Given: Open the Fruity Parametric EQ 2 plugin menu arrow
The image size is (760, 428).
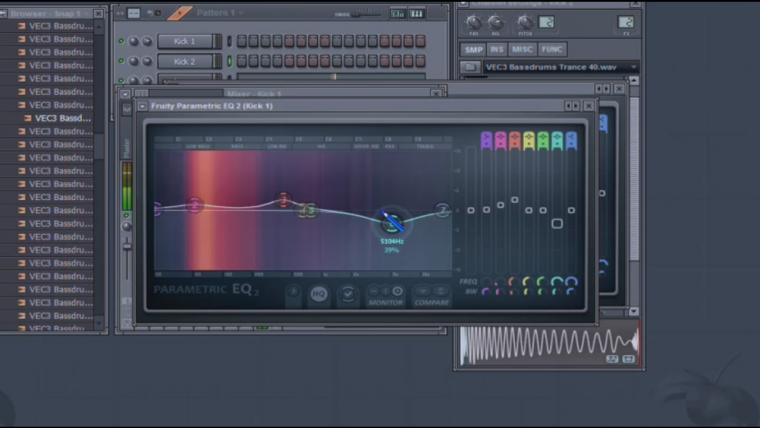Looking at the screenshot, I should [x=142, y=106].
